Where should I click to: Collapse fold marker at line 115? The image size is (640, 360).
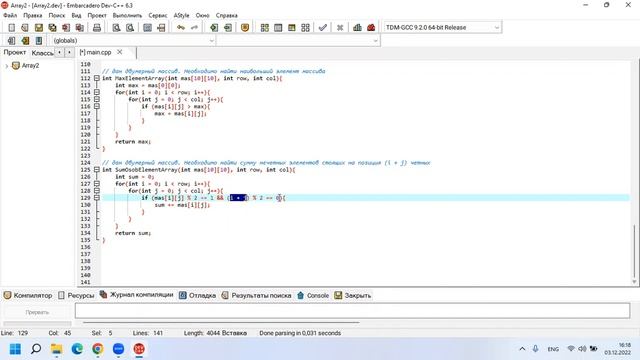(97, 99)
